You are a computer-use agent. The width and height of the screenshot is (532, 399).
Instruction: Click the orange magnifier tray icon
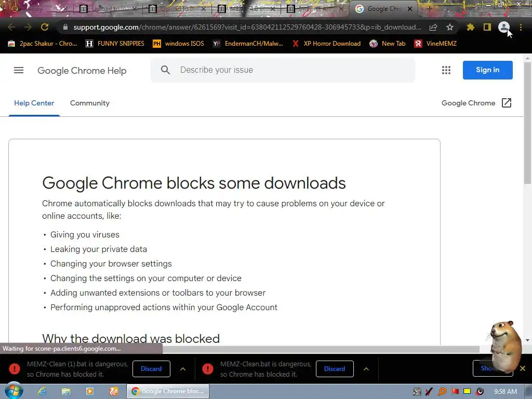coord(442,392)
